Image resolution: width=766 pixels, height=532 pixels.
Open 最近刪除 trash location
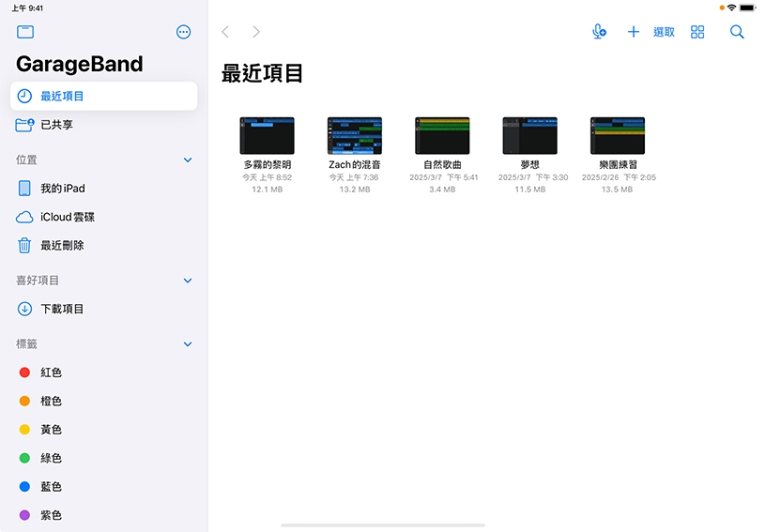62,246
